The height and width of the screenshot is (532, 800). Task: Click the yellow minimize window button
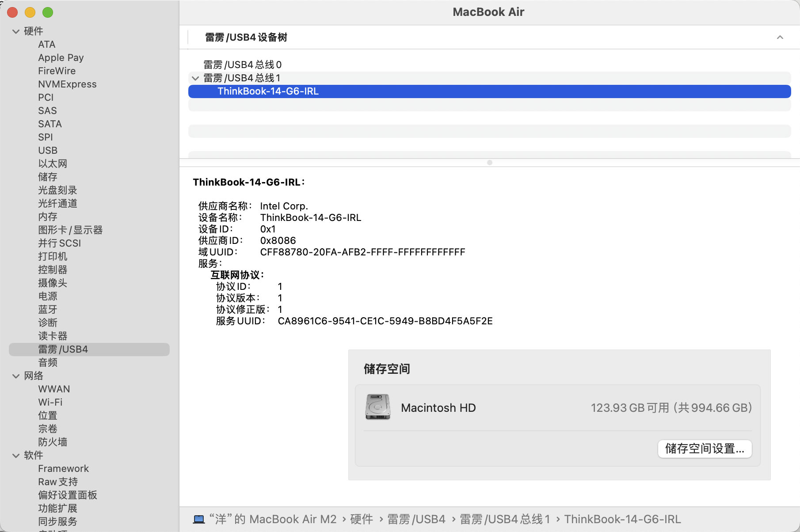[x=30, y=12]
